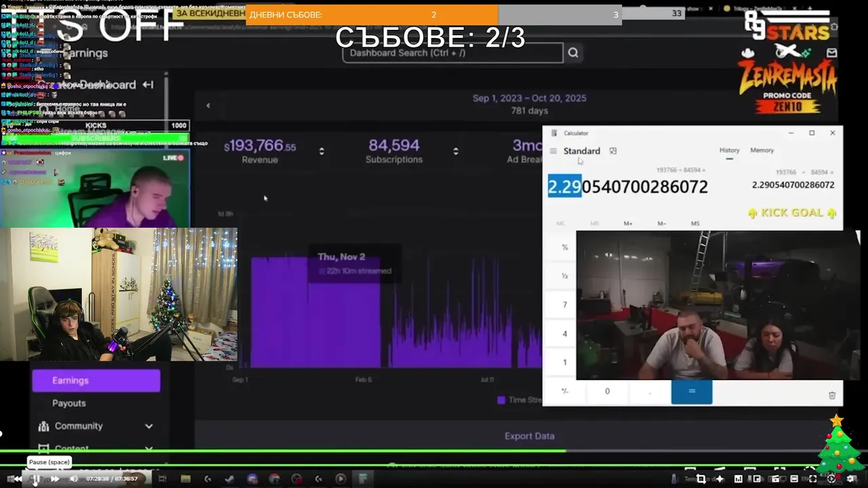Pause the video playback
Screen dimensions: 868x488
click(x=35, y=479)
